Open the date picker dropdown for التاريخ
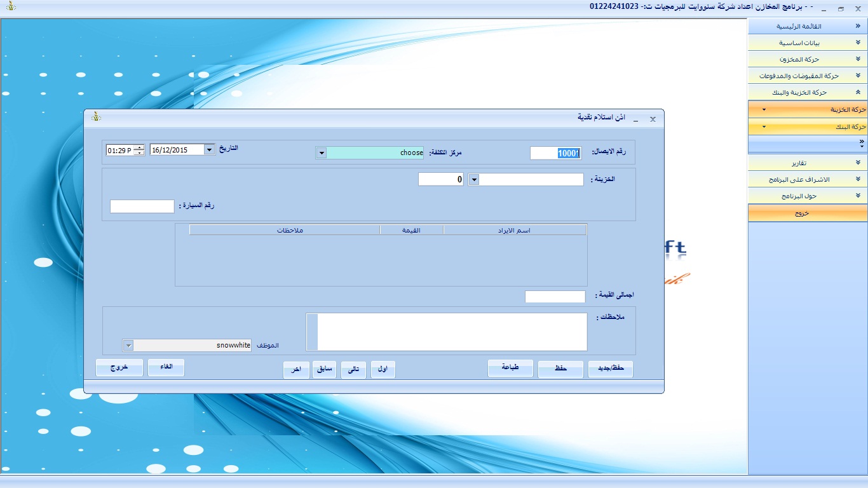Viewport: 868px width, 488px height. coord(209,150)
